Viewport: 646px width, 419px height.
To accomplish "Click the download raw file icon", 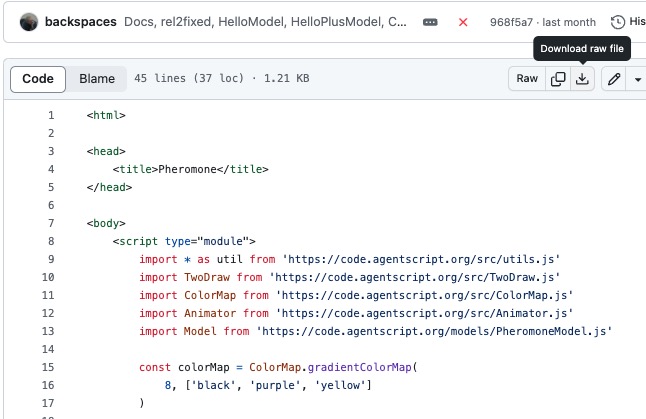I will [582, 79].
